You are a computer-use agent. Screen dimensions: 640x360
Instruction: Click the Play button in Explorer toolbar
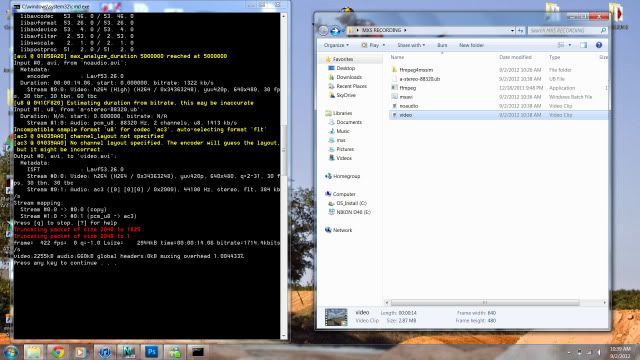click(x=371, y=45)
